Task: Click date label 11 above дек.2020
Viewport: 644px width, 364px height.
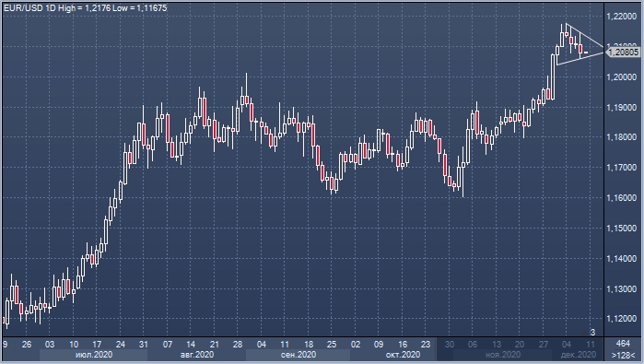Action: [591, 345]
